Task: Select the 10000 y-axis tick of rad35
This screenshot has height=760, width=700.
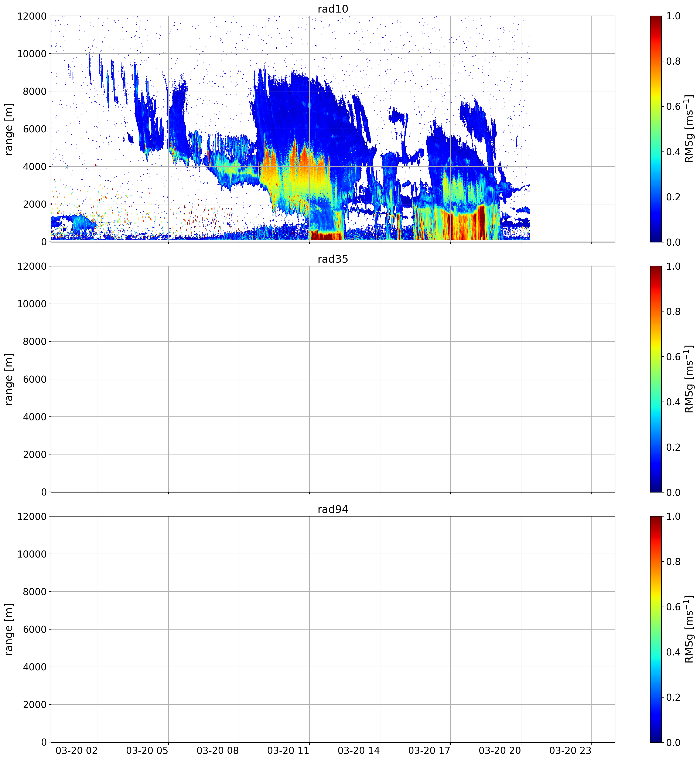Action: click(32, 304)
